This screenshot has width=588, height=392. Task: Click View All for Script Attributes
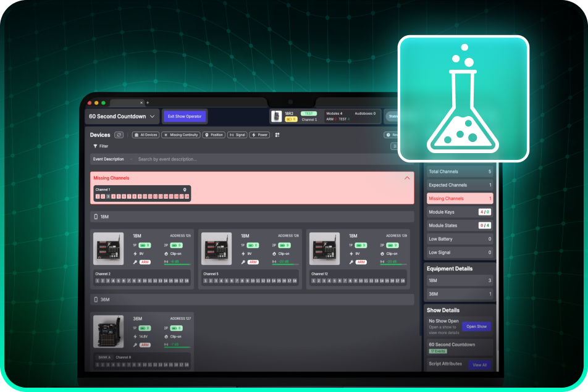pos(480,365)
